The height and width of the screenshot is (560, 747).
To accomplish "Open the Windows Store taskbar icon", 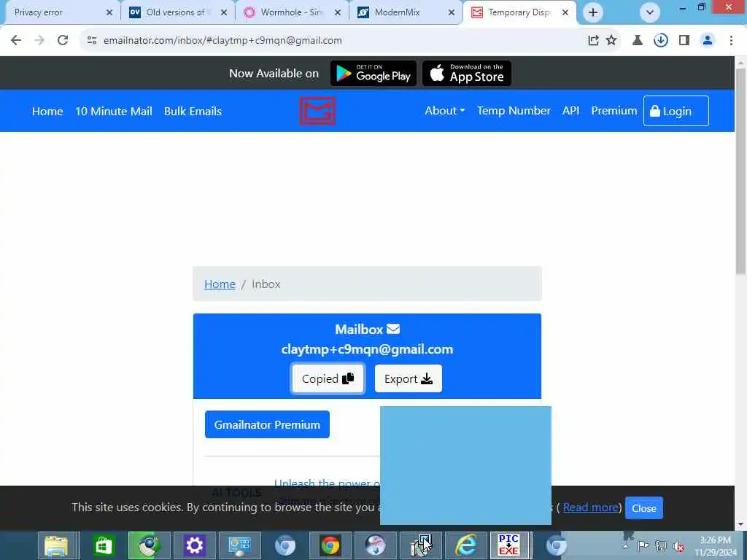I will point(104,545).
